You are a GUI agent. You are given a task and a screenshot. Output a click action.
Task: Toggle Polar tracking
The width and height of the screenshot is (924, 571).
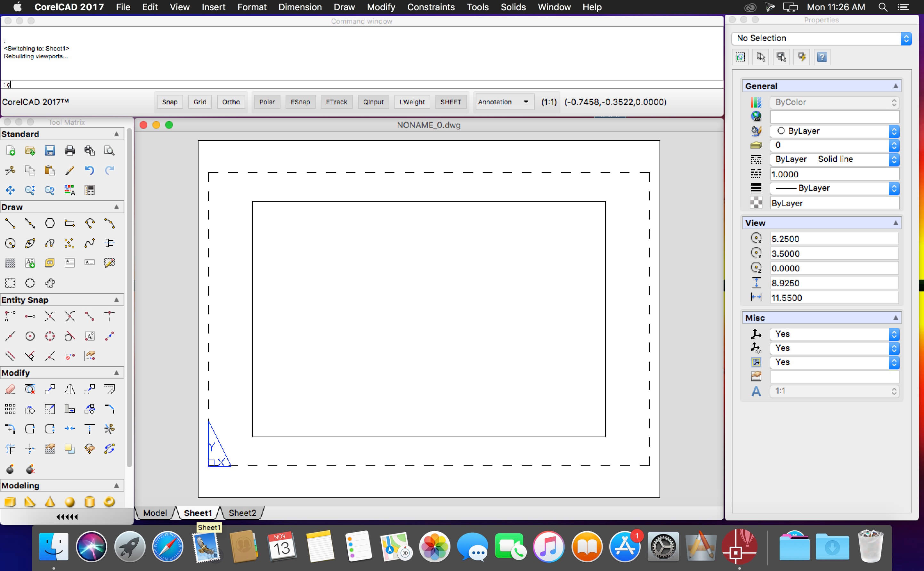tap(267, 102)
